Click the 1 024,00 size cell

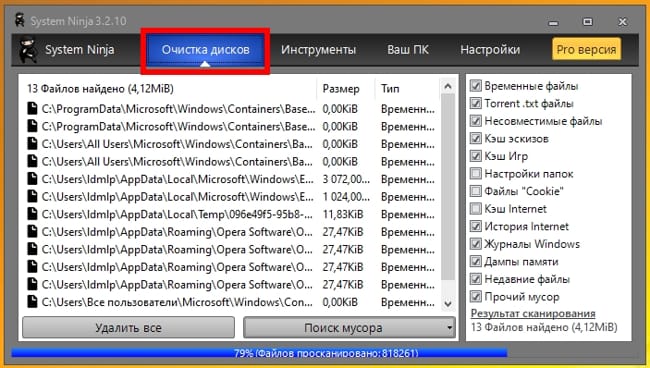point(346,196)
